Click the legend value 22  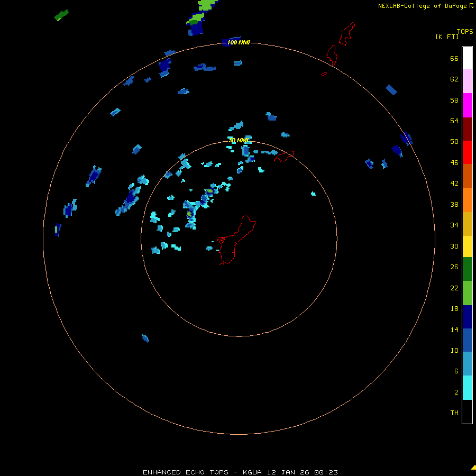(x=454, y=288)
